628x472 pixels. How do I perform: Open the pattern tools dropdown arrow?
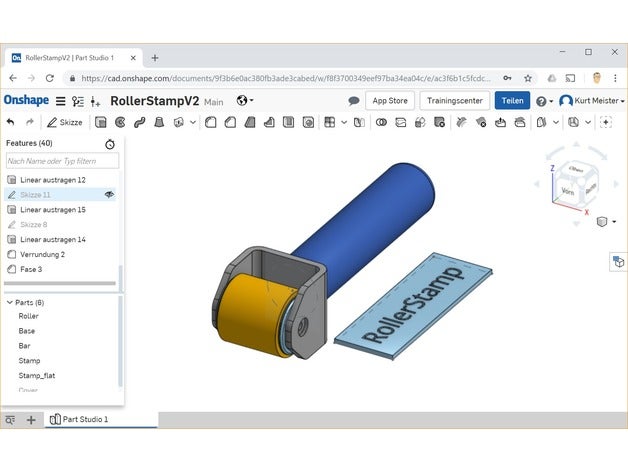[x=344, y=122]
